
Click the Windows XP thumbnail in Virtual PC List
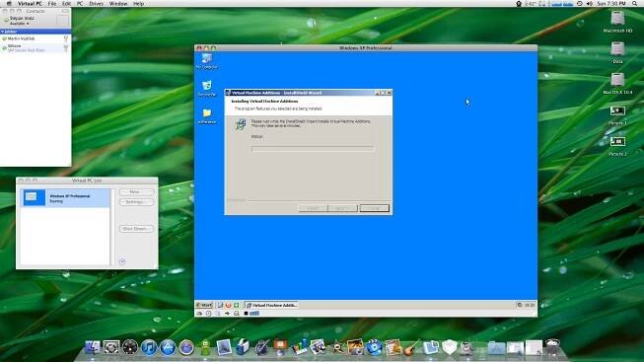click(x=34, y=197)
